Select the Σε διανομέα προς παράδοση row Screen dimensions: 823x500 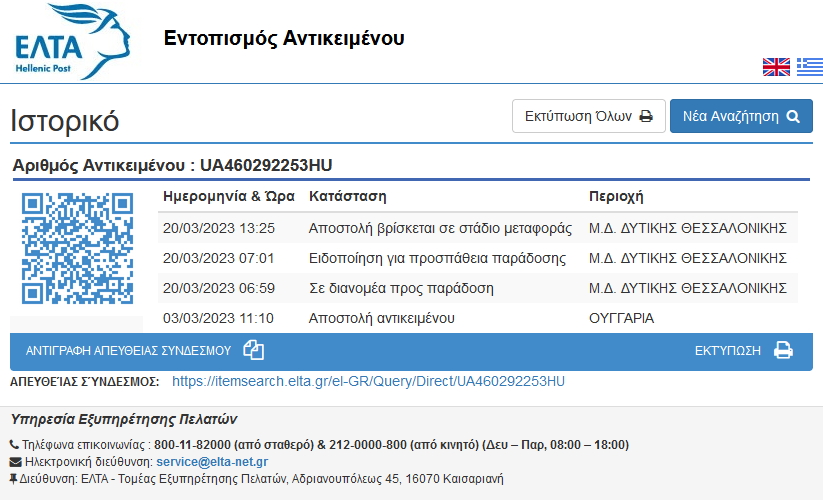(478, 288)
